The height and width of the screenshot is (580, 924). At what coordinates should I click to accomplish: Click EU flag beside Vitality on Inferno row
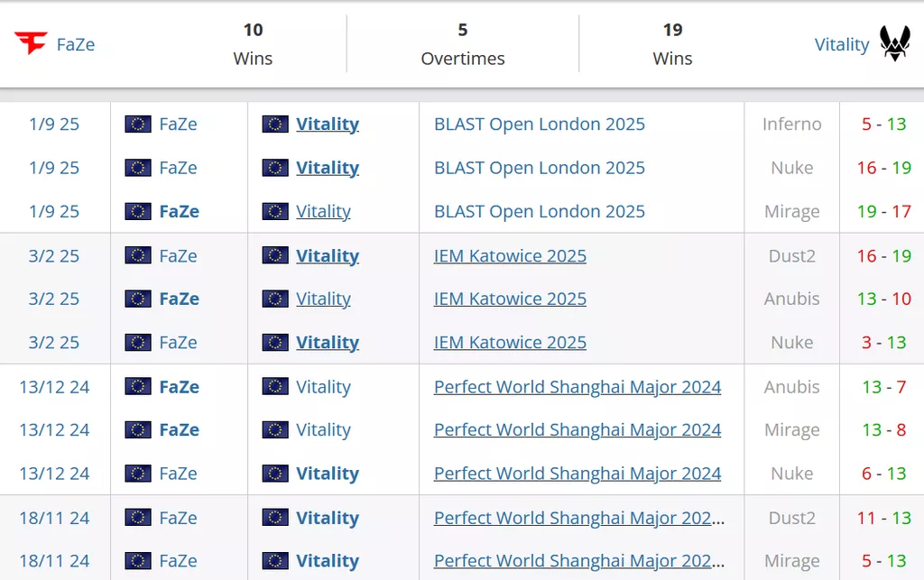click(x=275, y=124)
